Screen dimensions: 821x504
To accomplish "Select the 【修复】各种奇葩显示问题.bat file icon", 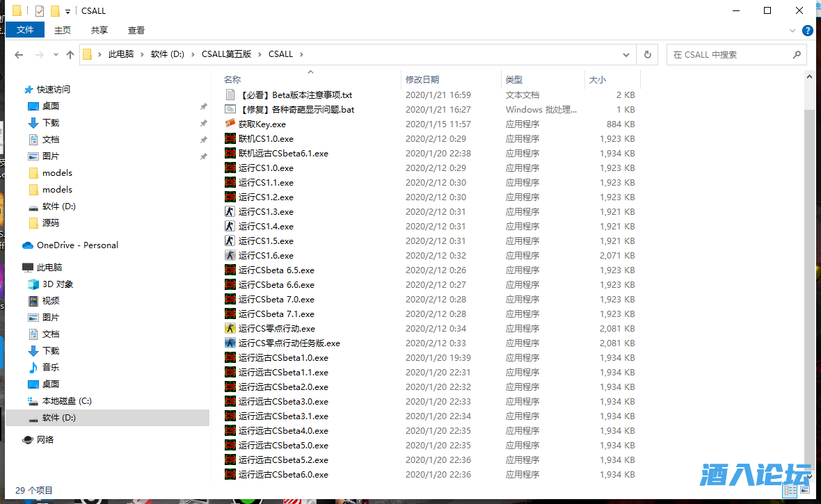I will (230, 109).
